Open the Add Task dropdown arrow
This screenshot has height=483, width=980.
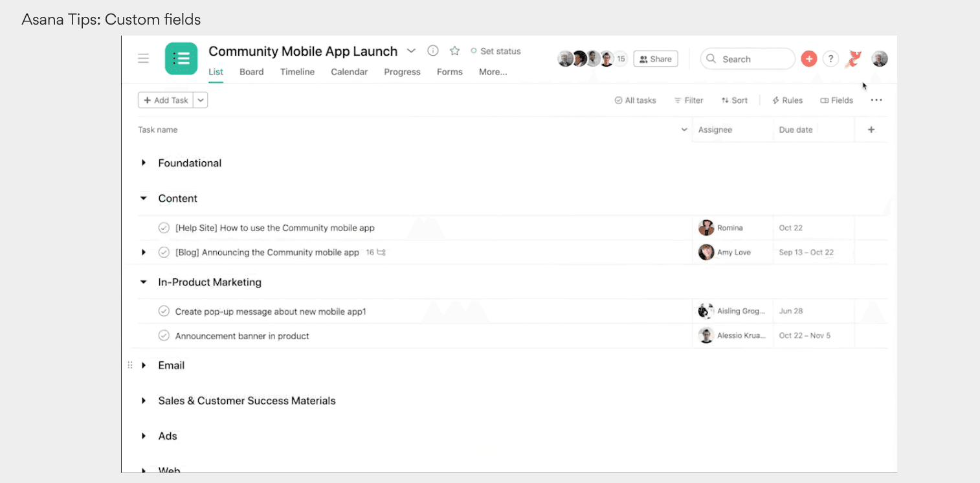click(201, 100)
